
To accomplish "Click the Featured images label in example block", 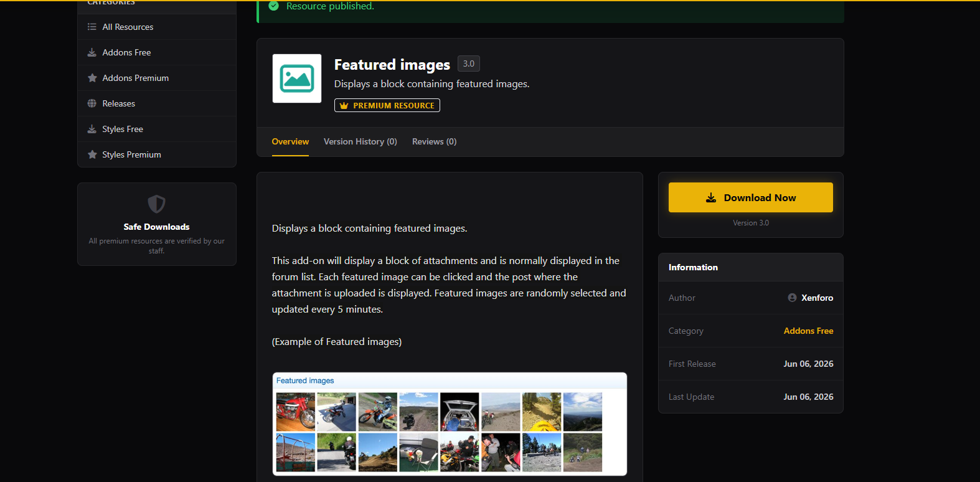I will [305, 380].
